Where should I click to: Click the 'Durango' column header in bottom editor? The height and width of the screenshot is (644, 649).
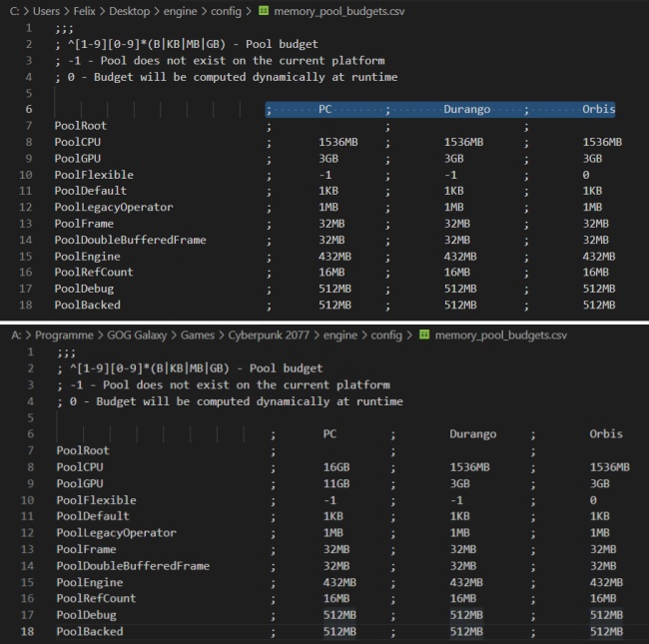pyautogui.click(x=473, y=434)
